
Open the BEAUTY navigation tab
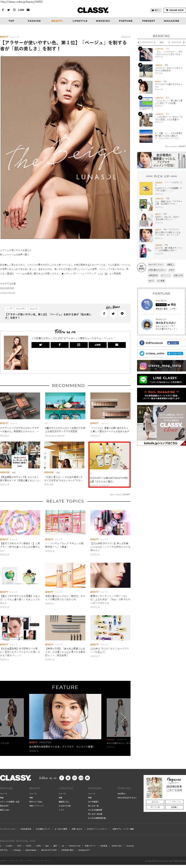click(57, 21)
